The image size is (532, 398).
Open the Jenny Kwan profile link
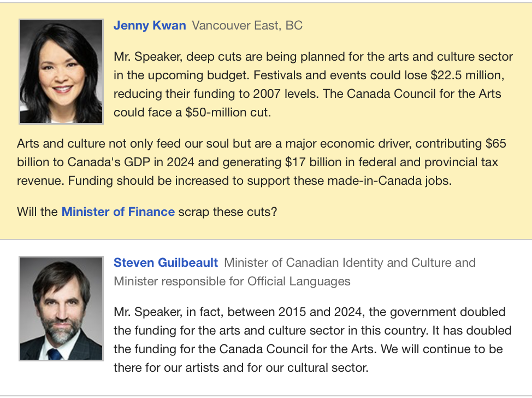(x=150, y=26)
